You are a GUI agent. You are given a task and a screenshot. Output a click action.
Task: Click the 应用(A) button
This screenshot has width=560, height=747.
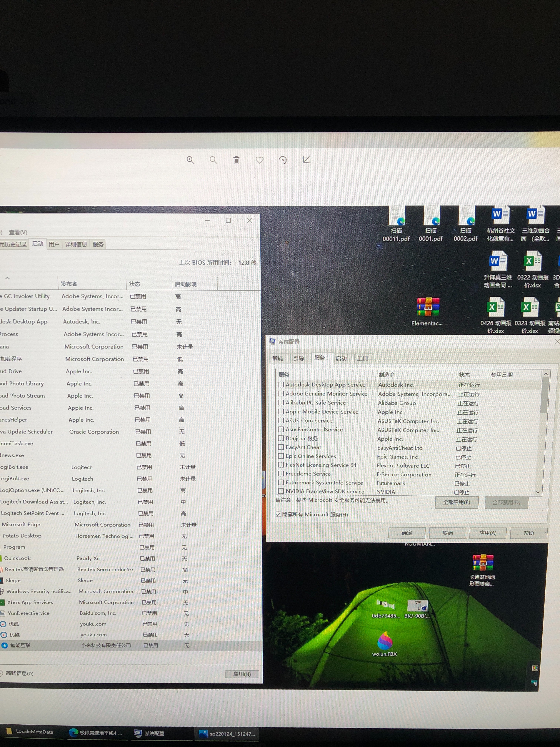(488, 533)
